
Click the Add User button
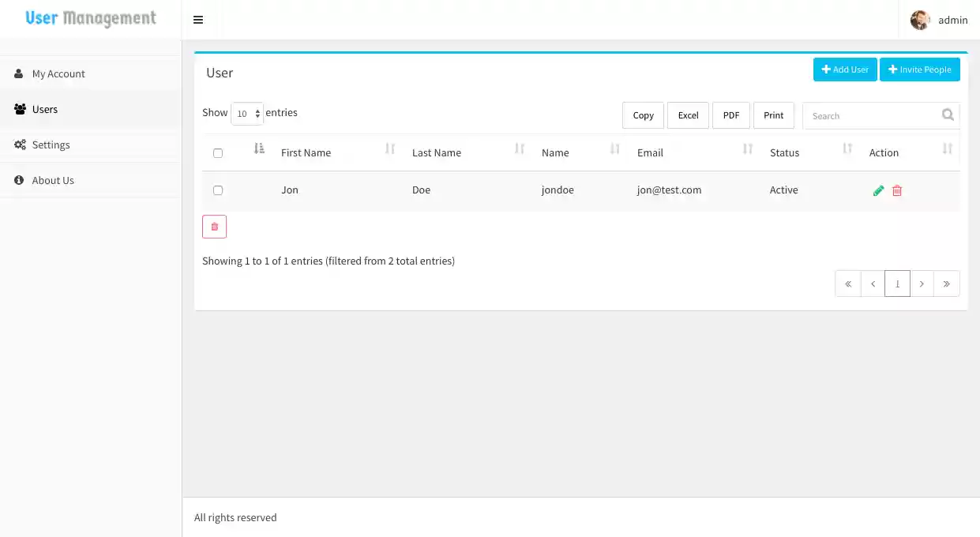845,69
